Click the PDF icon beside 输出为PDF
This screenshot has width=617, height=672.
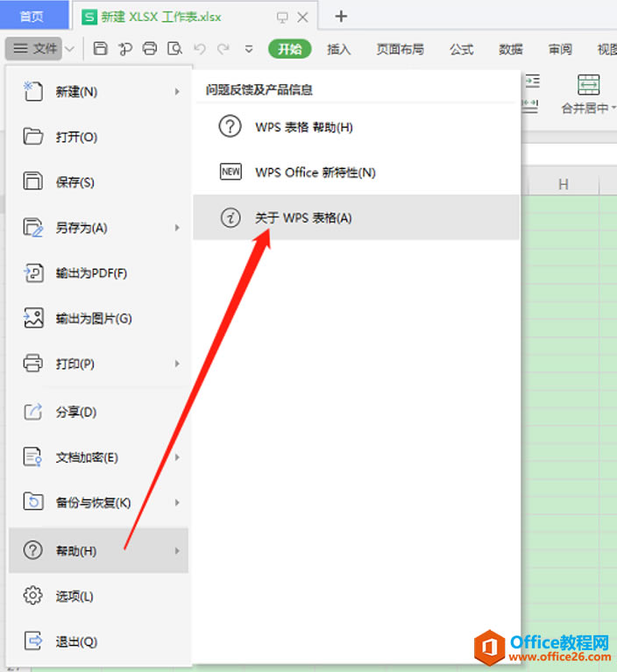click(32, 273)
